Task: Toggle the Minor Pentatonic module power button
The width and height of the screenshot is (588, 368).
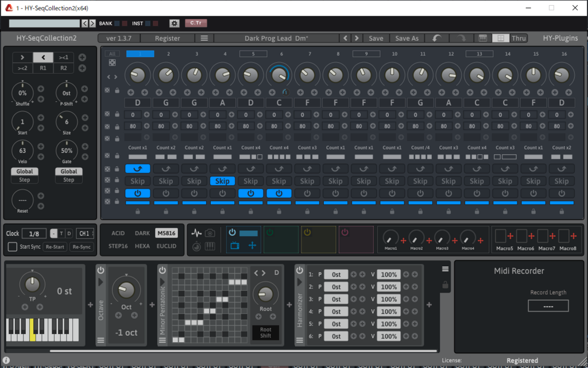Action: [x=162, y=270]
